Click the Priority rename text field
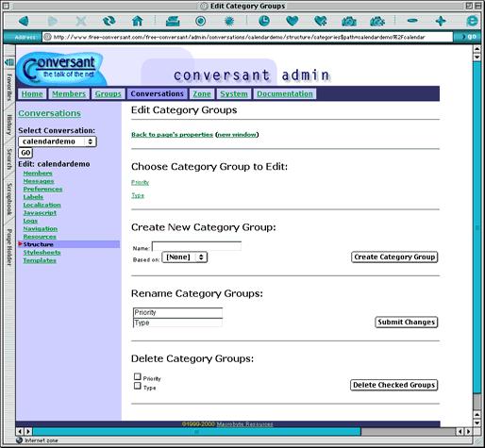This screenshot has width=485, height=448. pos(178,312)
